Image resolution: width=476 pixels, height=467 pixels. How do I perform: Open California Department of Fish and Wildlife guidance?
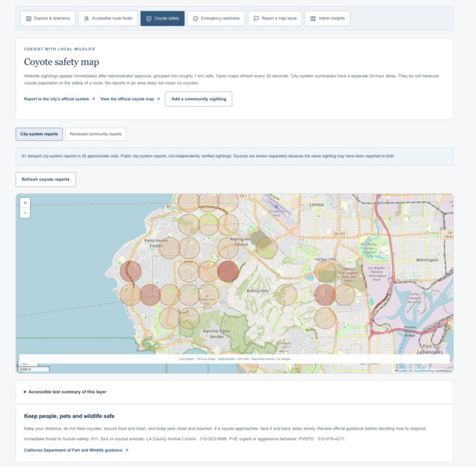click(x=76, y=450)
